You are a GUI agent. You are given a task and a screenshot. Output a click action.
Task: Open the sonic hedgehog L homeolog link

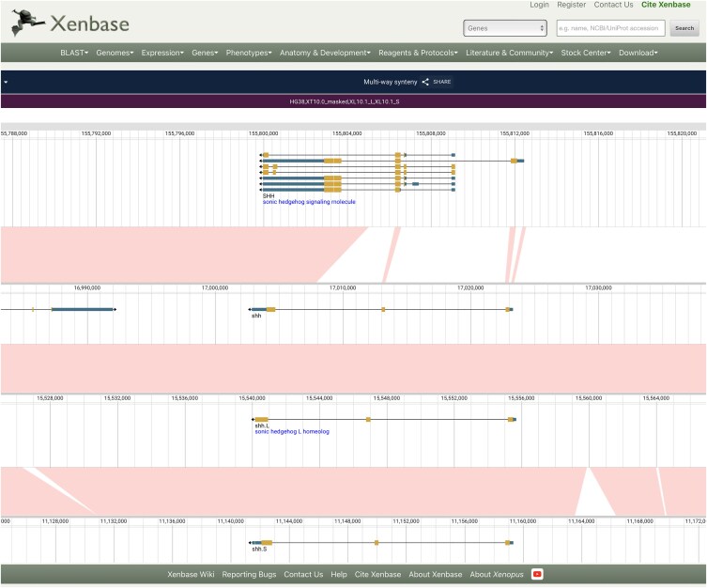[291, 431]
